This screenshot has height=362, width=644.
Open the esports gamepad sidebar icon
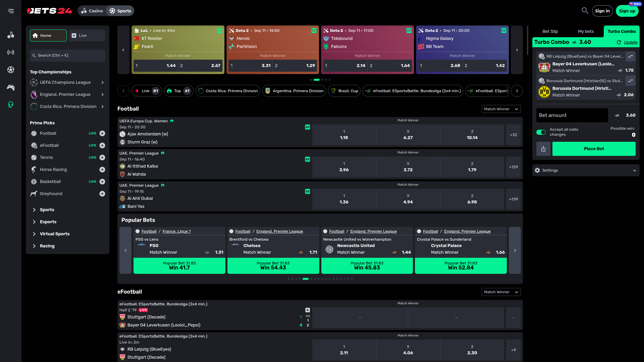pyautogui.click(x=11, y=87)
